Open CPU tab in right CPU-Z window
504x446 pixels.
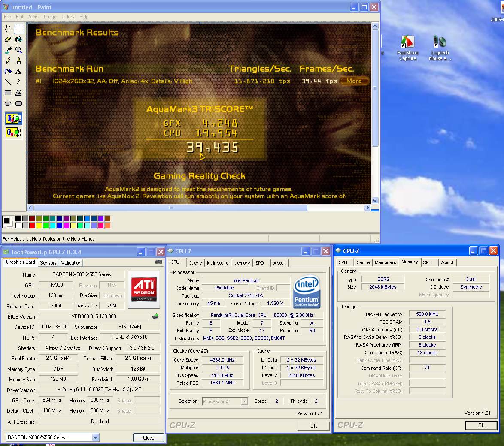point(343,262)
